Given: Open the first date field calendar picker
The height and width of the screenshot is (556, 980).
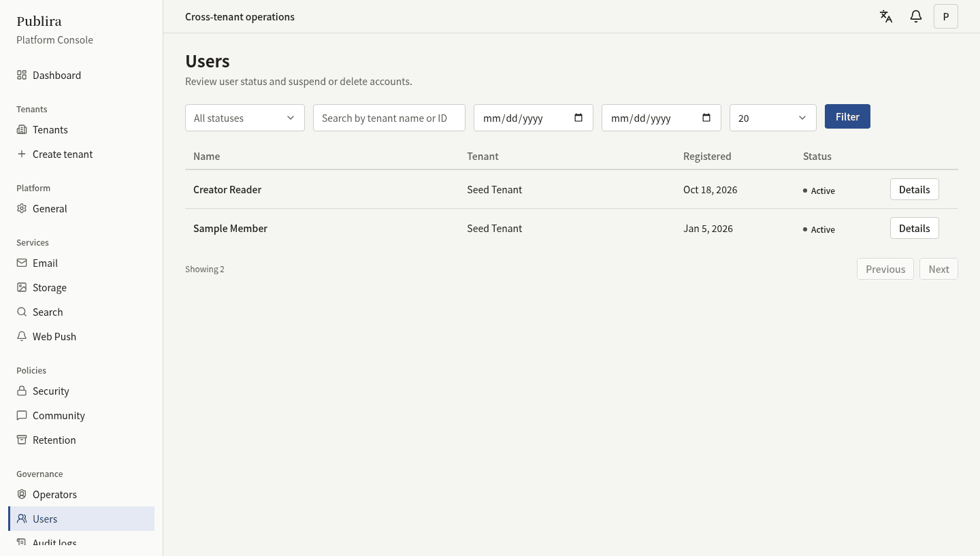Looking at the screenshot, I should coord(578,117).
